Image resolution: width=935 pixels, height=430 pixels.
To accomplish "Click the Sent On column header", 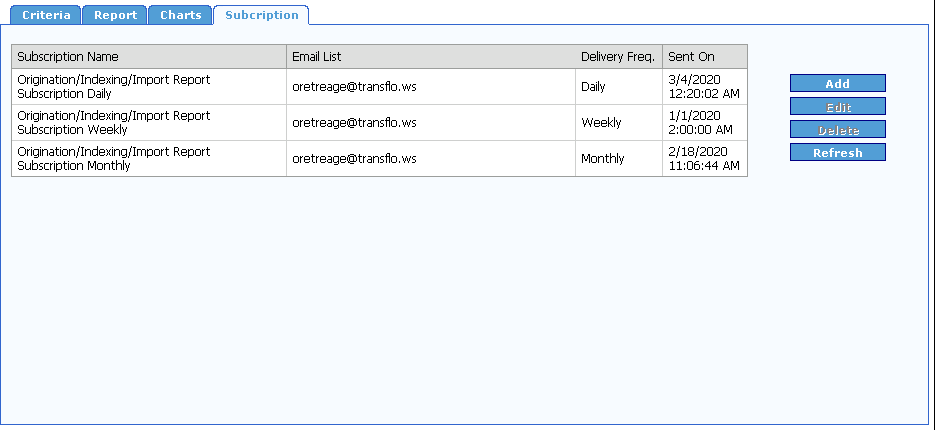I will [691, 57].
